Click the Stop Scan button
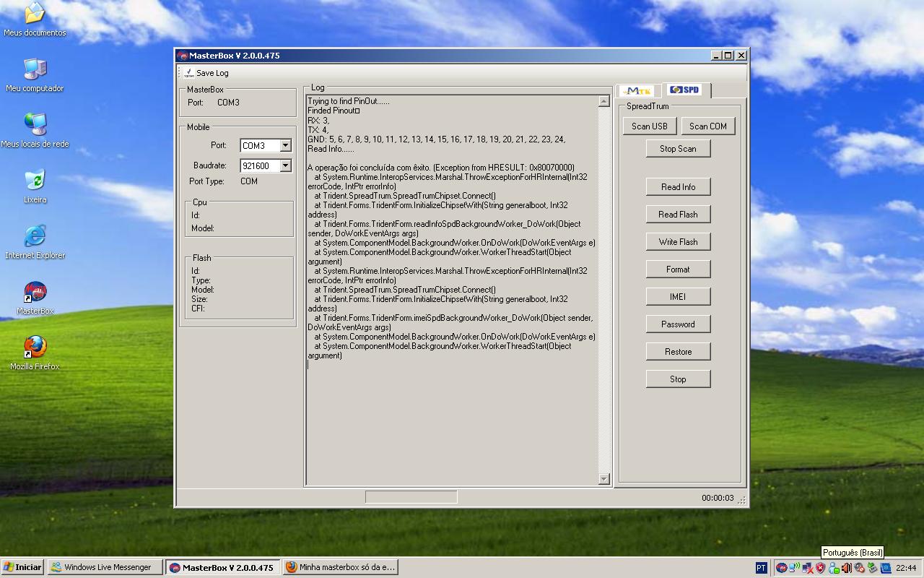The width and height of the screenshot is (924, 578). coord(678,148)
